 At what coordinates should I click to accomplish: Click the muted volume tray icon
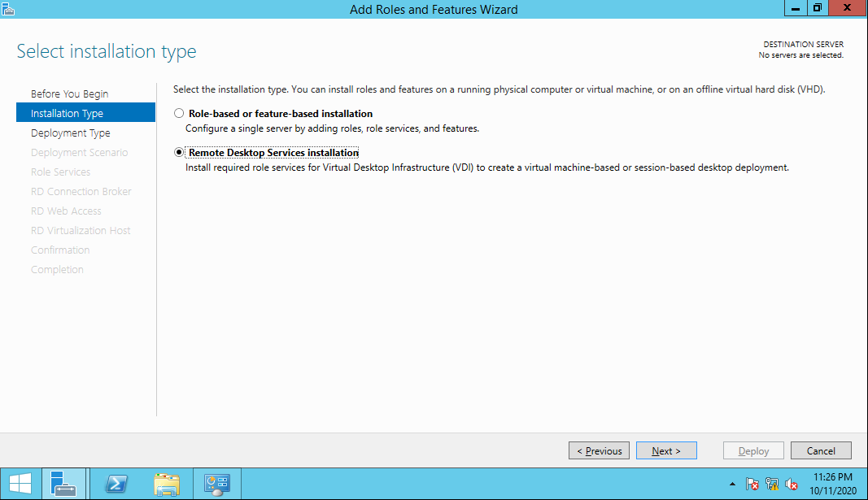coord(792,485)
